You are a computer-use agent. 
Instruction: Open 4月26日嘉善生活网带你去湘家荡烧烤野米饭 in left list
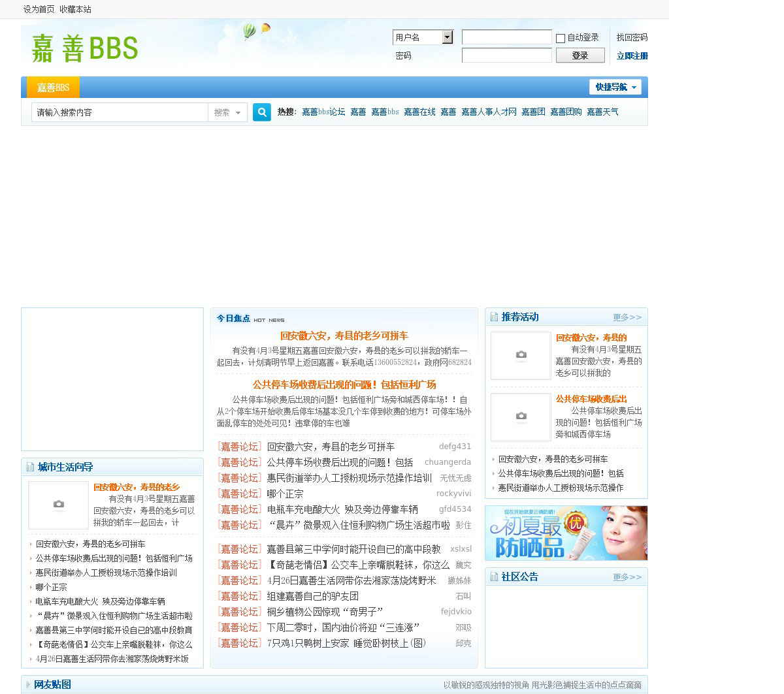point(112,659)
